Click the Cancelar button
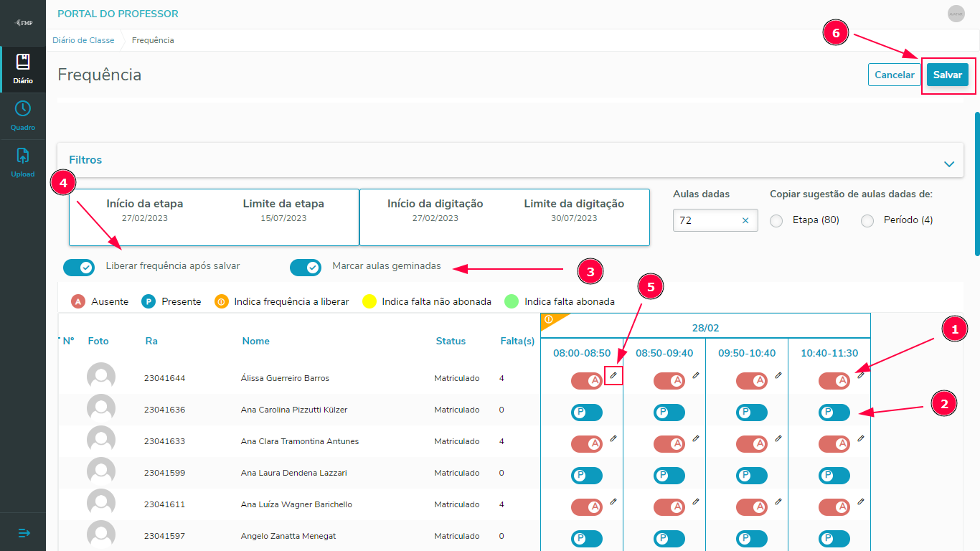The width and height of the screenshot is (980, 551). coord(895,75)
